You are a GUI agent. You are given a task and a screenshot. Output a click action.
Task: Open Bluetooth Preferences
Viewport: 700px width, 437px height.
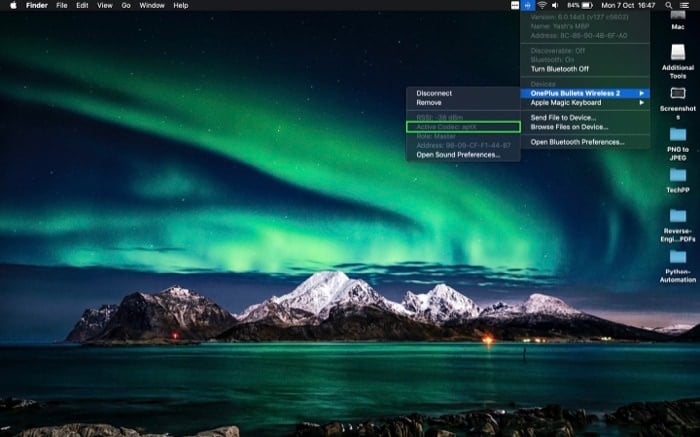point(585,142)
